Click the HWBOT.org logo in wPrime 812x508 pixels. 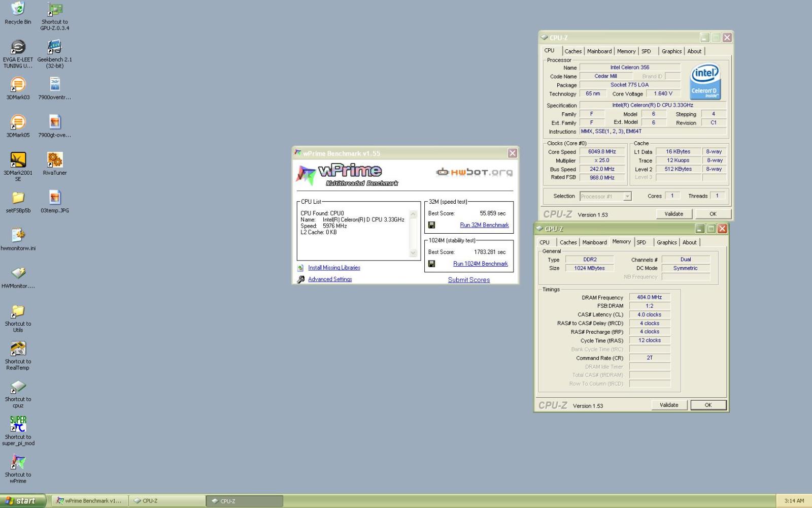474,172
